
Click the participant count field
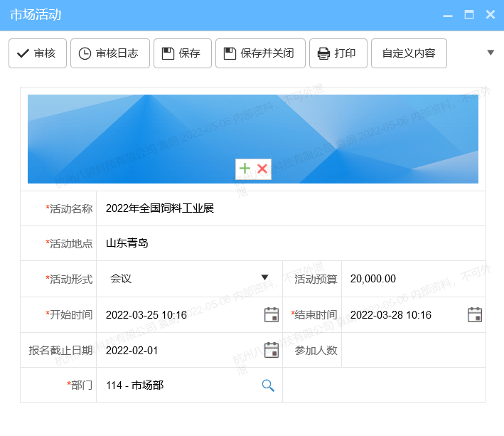412,350
